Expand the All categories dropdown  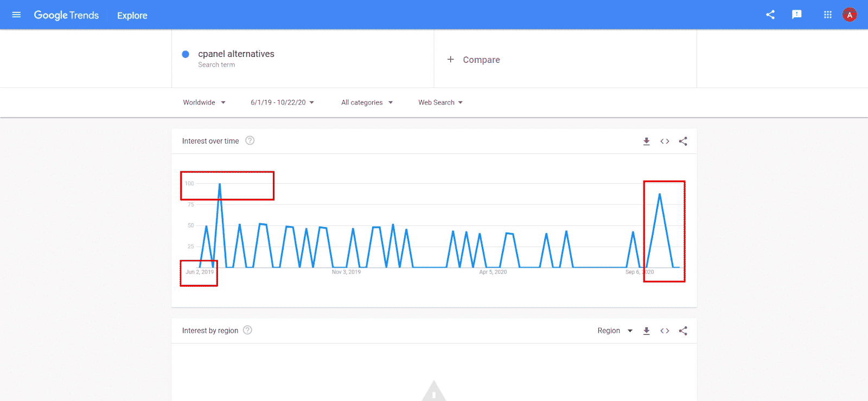pyautogui.click(x=367, y=102)
